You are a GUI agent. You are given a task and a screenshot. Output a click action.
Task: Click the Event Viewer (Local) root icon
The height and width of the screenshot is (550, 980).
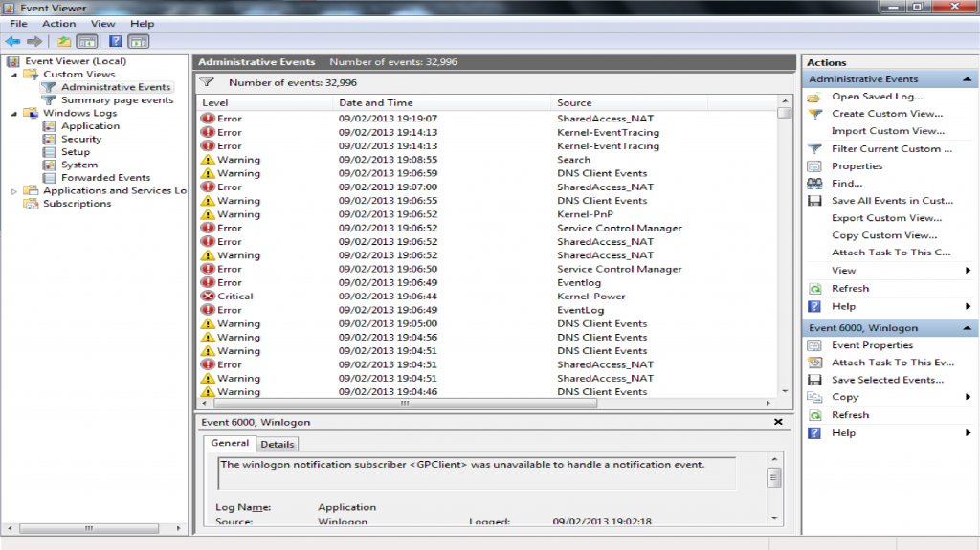coord(13,61)
